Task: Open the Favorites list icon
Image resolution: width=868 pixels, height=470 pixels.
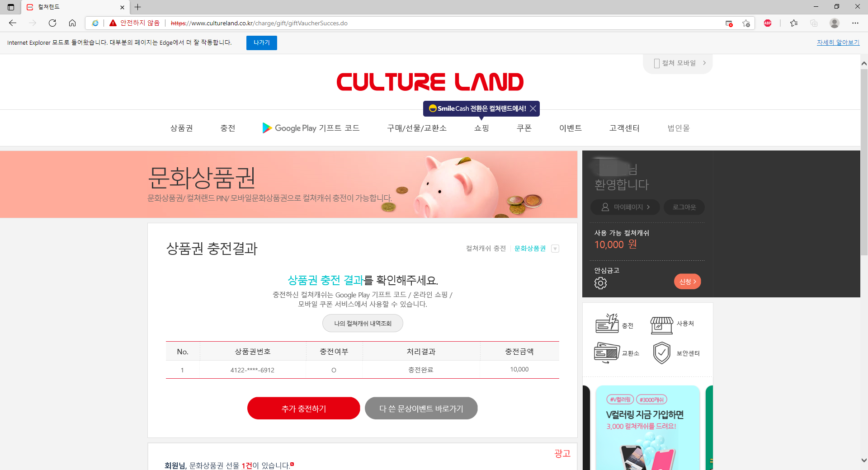Action: 794,23
